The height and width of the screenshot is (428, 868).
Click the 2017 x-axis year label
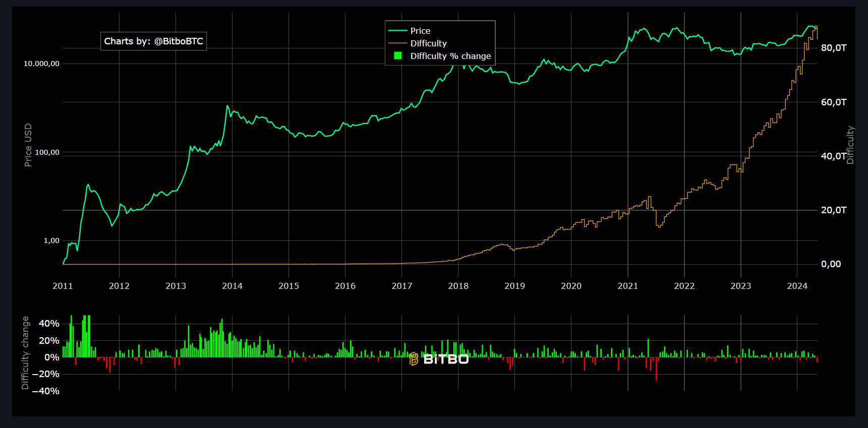(401, 286)
